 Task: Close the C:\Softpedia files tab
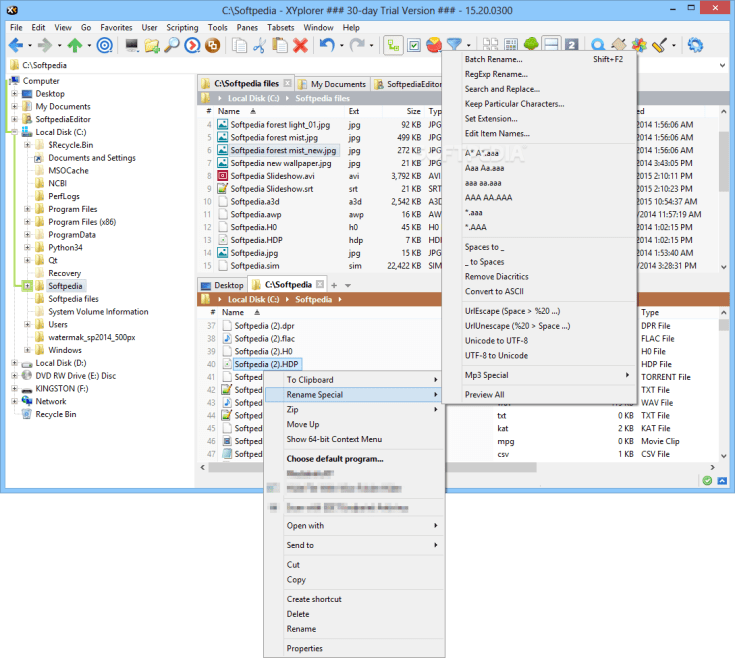tap(287, 83)
